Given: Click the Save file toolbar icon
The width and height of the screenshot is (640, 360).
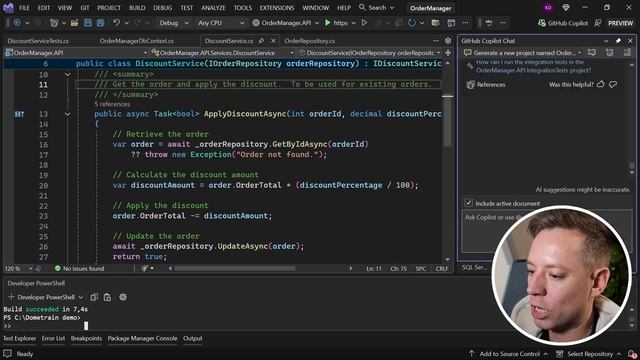Looking at the screenshot, I should (x=88, y=23).
